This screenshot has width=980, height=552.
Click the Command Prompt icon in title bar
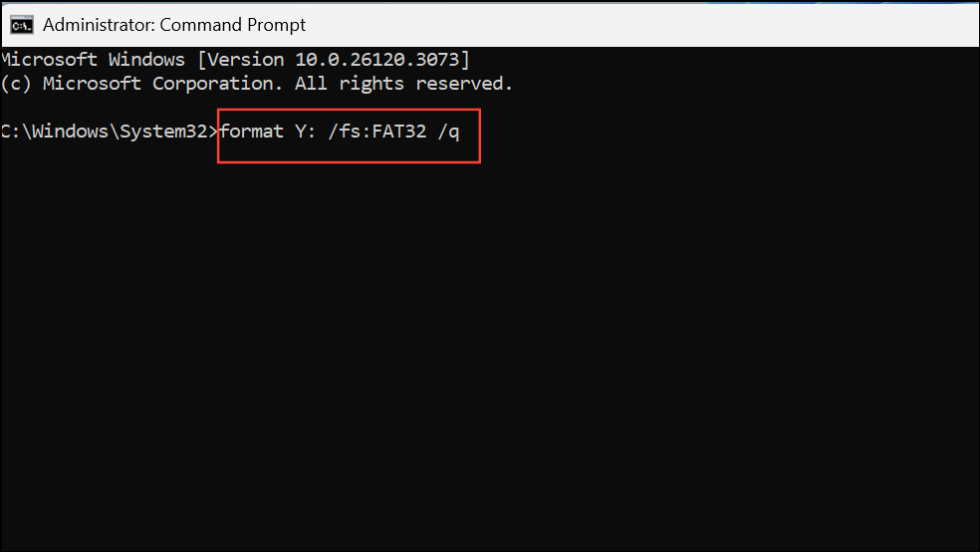(21, 25)
